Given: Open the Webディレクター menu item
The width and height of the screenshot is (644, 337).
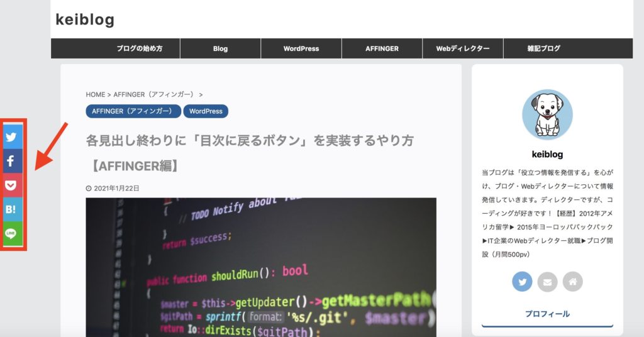Looking at the screenshot, I should pos(463,48).
